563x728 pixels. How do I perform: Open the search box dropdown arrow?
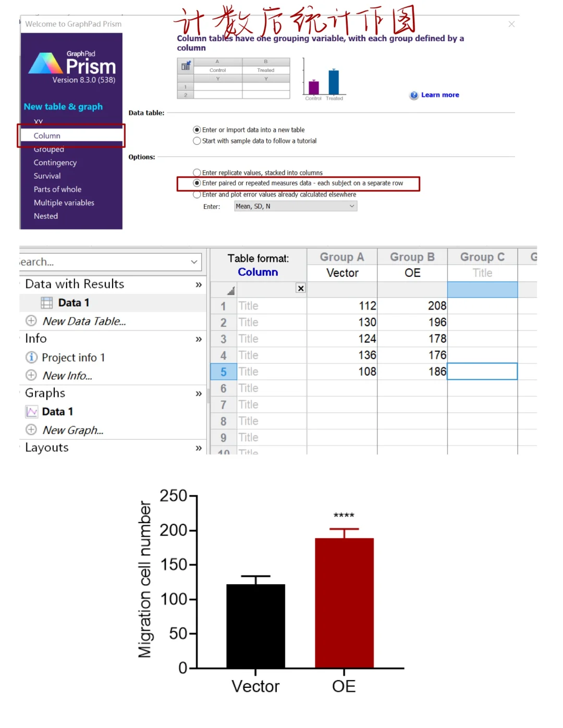[194, 262]
